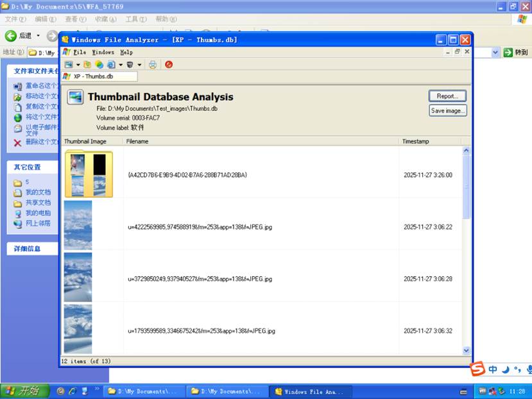
Task: Click the Report... button
Action: coord(447,96)
